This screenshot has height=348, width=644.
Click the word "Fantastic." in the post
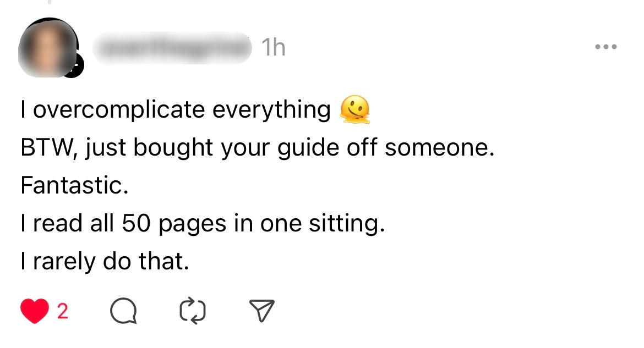tap(75, 186)
